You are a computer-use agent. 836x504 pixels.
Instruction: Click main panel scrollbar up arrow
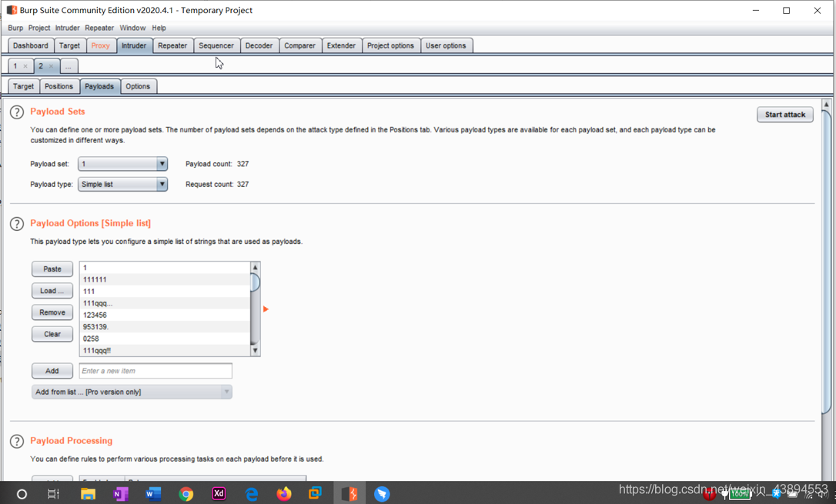[827, 105]
